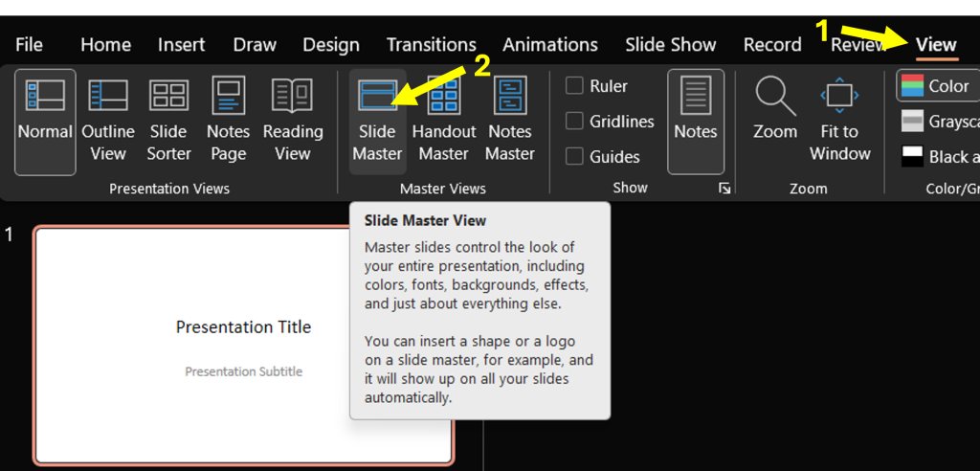Switch to Slide Sorter view
Screen dimensions: 980x471
(x=168, y=120)
